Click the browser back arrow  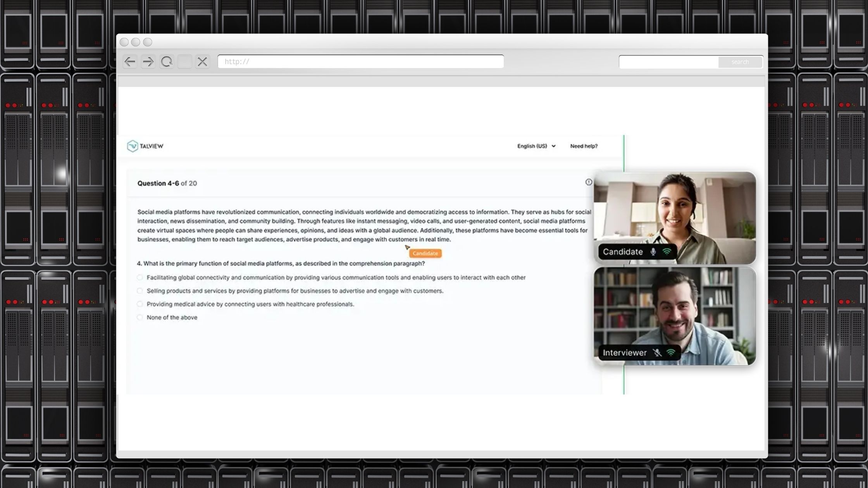click(129, 62)
